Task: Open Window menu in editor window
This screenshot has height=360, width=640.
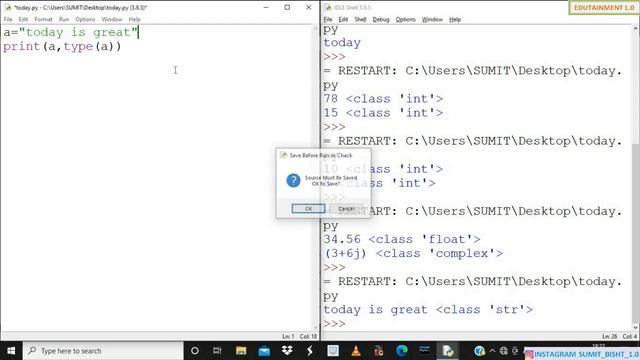Action: point(112,19)
